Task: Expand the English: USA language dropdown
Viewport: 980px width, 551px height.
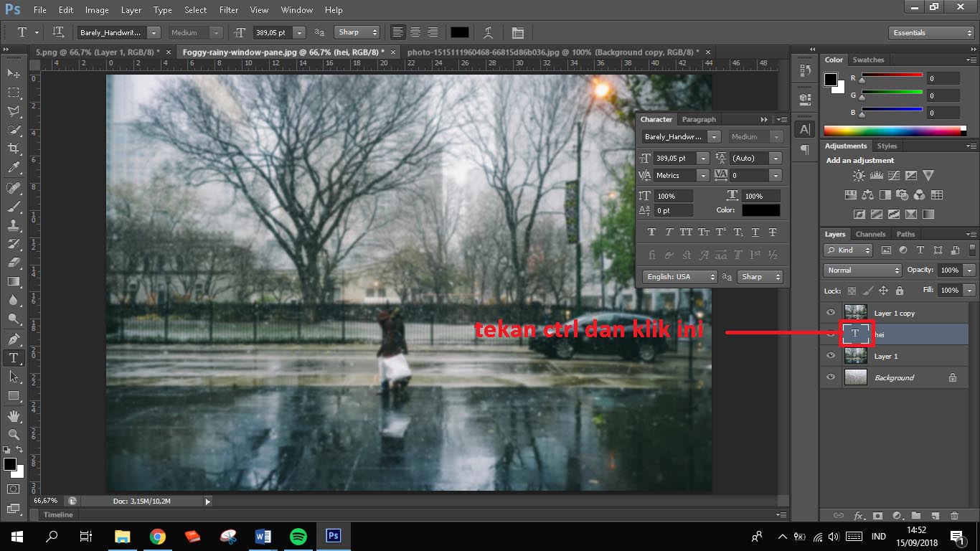Action: (x=679, y=277)
